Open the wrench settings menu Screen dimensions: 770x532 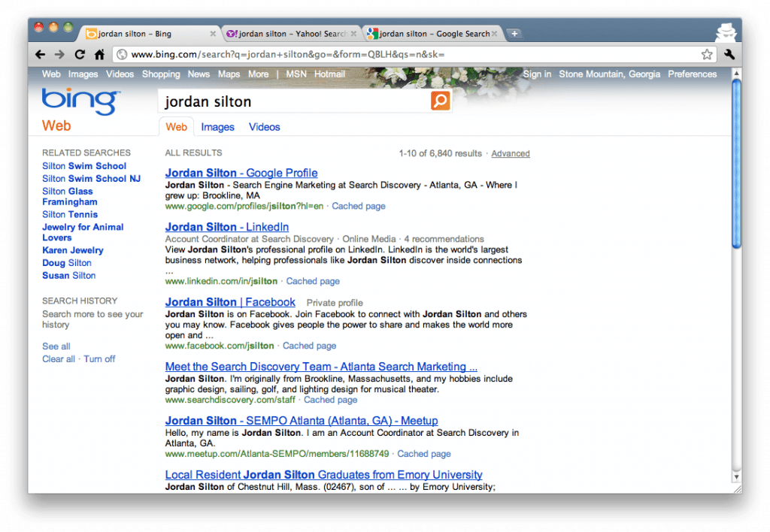729,54
